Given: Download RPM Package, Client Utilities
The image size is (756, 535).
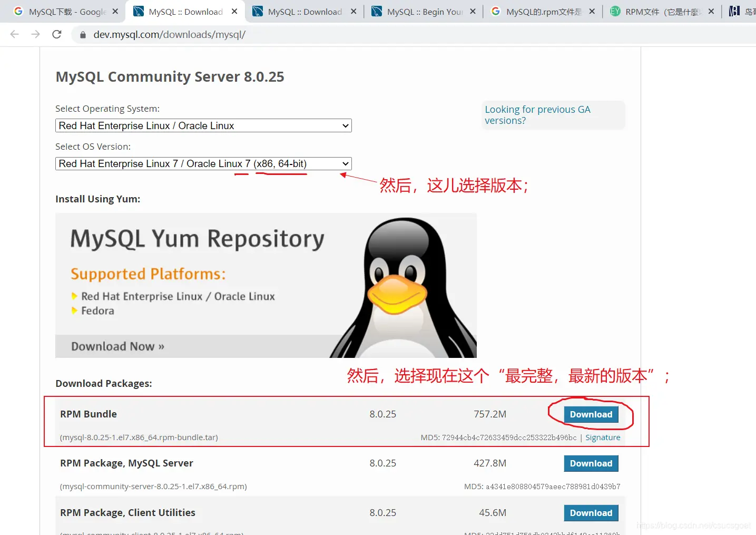Looking at the screenshot, I should 591,513.
